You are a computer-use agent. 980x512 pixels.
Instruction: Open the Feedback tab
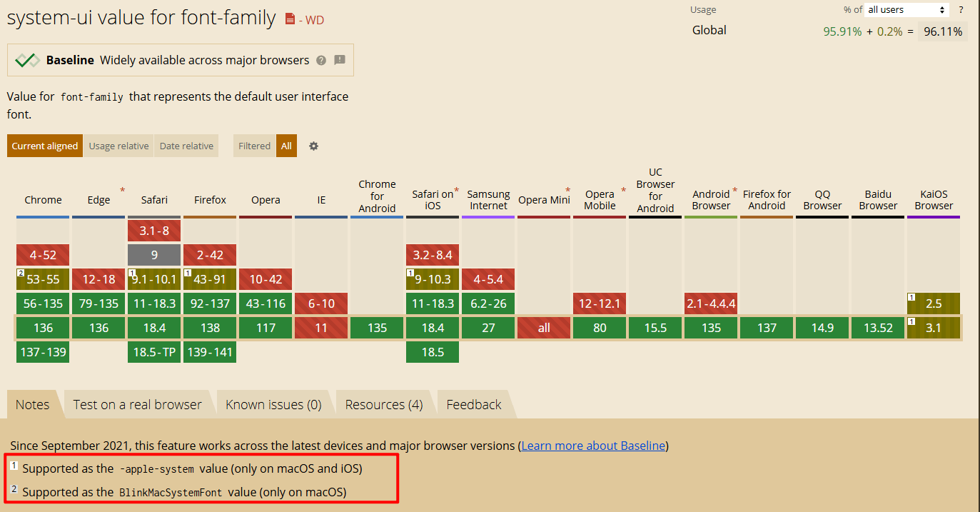[x=474, y=404]
